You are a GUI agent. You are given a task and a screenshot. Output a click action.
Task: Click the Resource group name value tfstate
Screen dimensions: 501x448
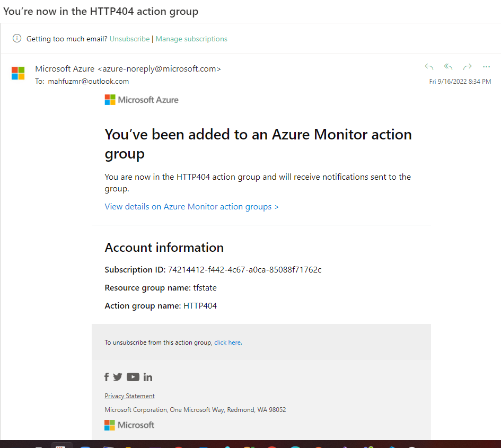coord(205,288)
